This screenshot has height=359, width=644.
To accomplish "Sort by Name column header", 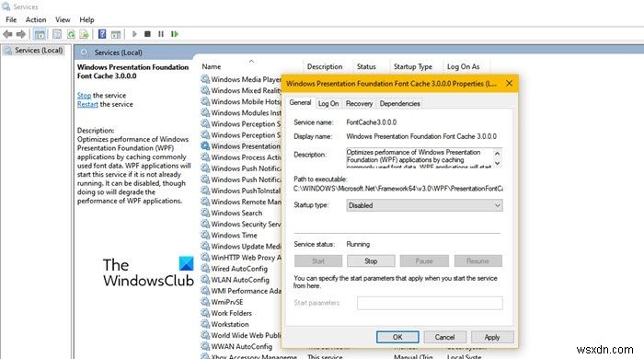I will (x=211, y=66).
